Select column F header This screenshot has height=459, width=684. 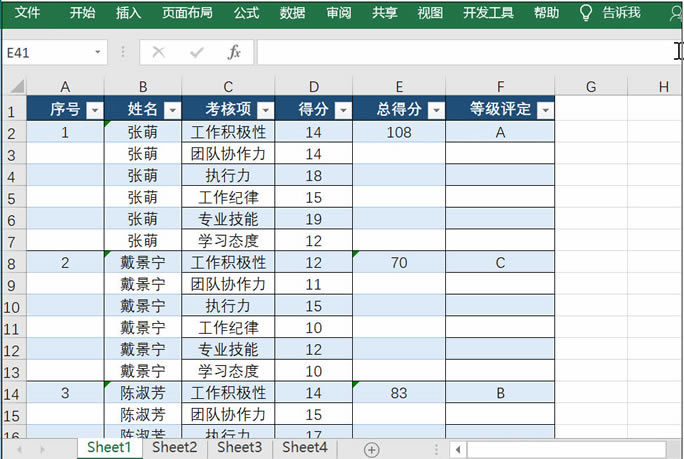pos(500,86)
